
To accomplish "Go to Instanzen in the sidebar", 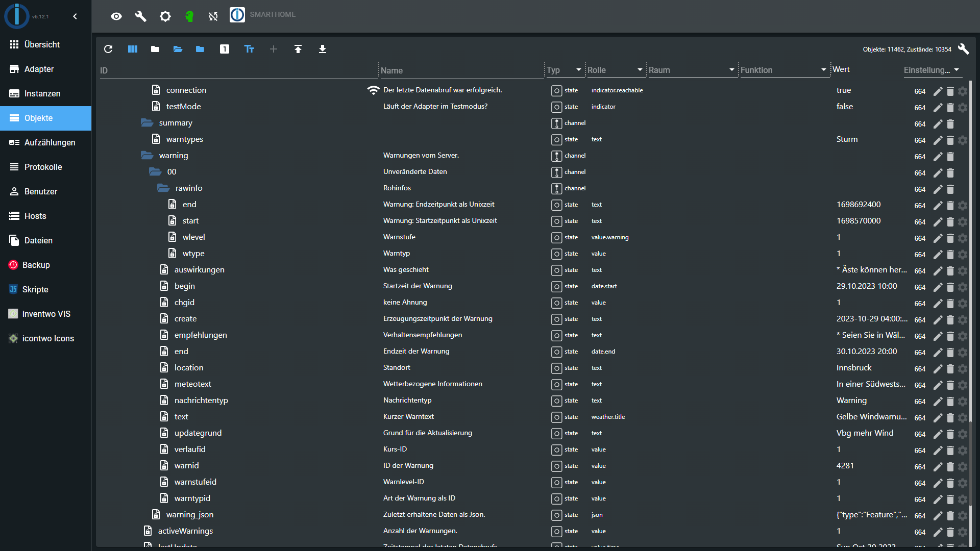I will click(46, 93).
